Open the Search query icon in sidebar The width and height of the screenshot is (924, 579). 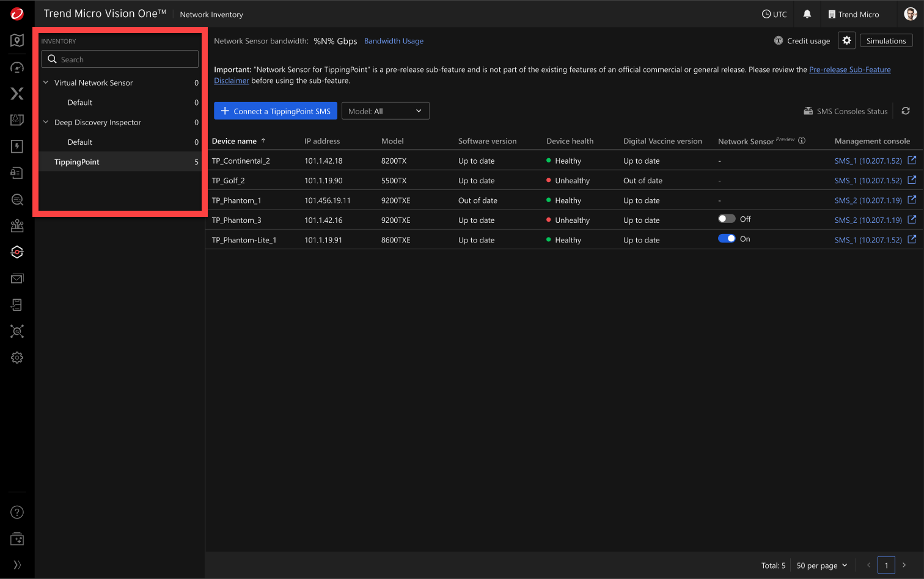tap(16, 200)
